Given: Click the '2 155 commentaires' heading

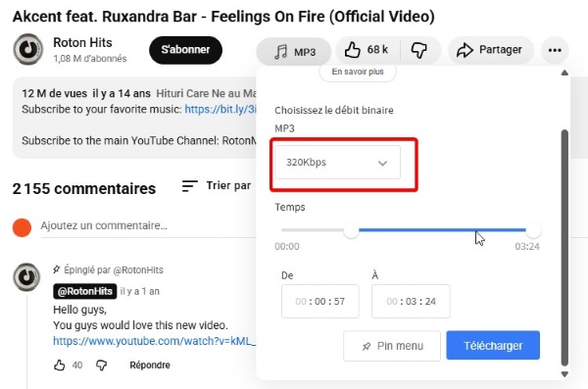Looking at the screenshot, I should [x=84, y=188].
